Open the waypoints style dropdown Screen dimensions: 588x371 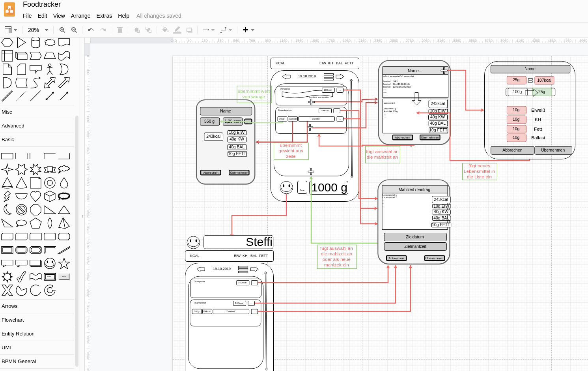click(226, 30)
